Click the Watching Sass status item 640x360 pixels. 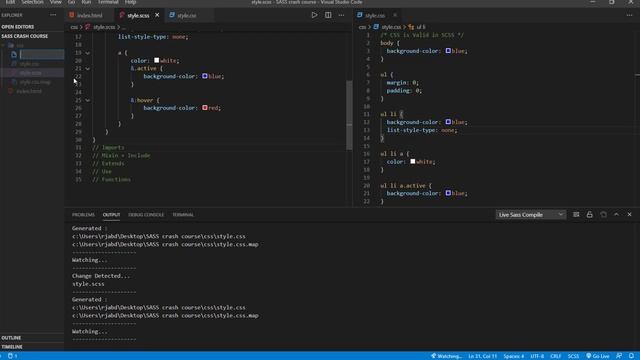tap(446, 356)
